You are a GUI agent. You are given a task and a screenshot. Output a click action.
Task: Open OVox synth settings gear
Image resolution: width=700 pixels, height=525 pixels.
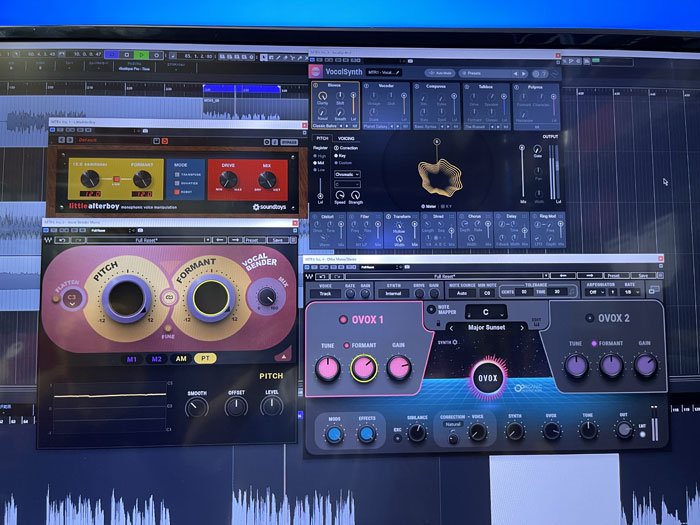click(455, 342)
